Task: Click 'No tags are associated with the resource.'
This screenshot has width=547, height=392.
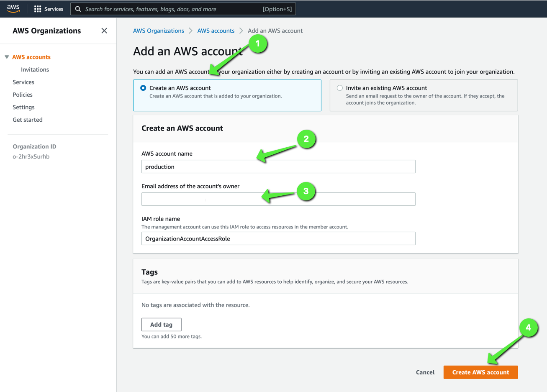Action: coord(195,305)
